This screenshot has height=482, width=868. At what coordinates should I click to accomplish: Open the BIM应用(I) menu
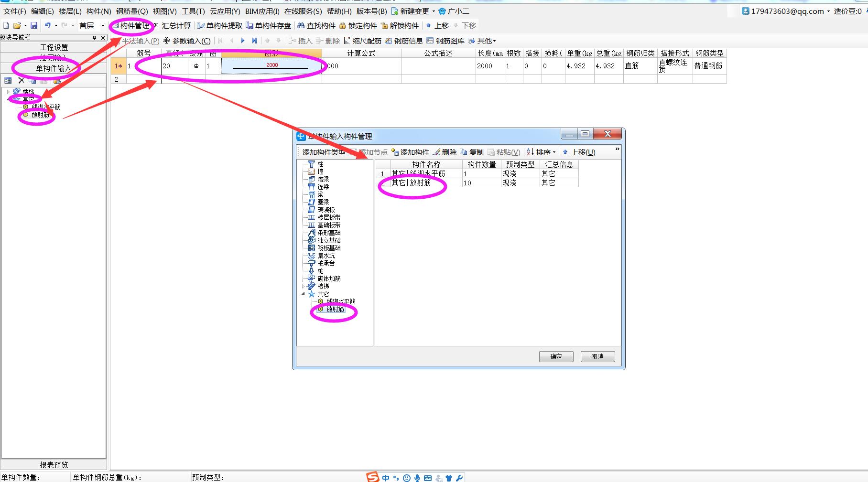(x=262, y=11)
